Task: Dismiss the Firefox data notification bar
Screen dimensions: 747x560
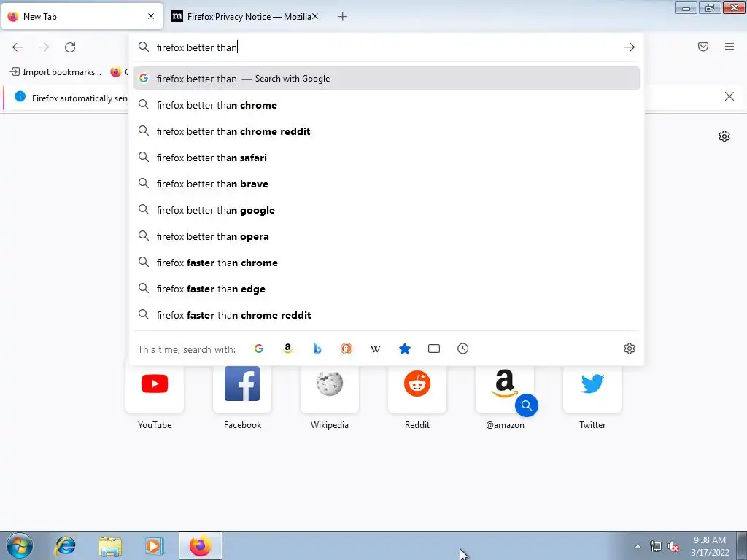Action: coord(729,97)
